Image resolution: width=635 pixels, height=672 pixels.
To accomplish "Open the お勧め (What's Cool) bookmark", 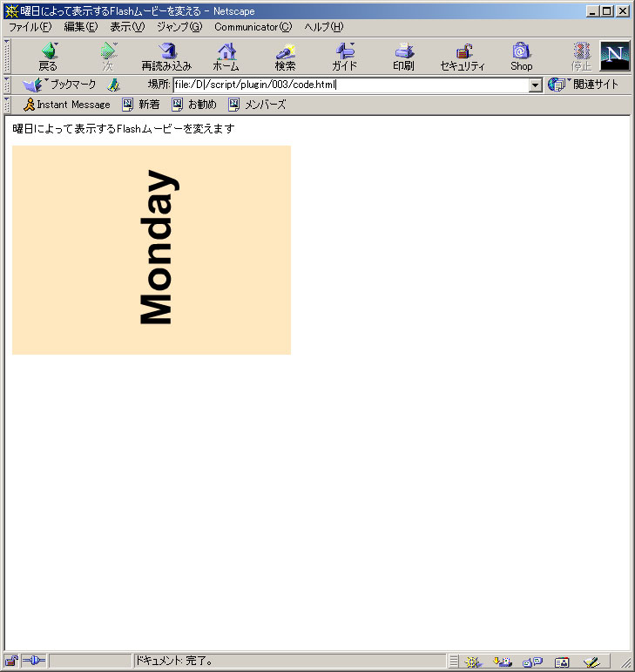I will click(x=194, y=104).
